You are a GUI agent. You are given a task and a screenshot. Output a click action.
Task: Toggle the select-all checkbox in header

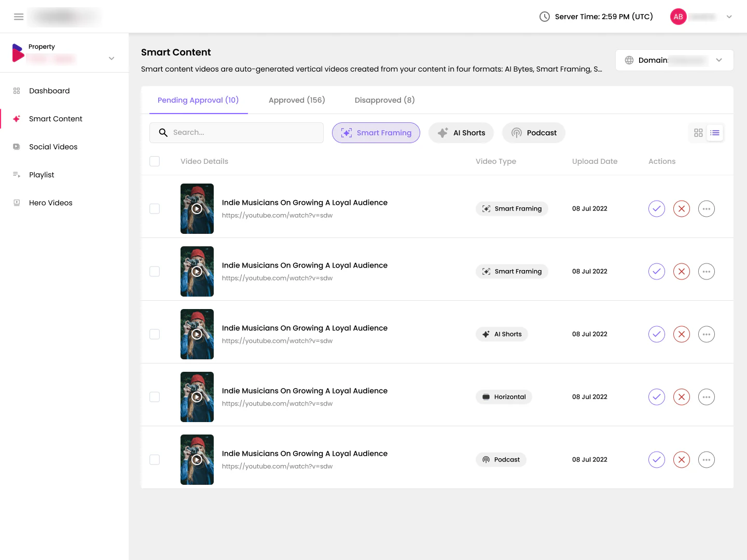[x=155, y=161]
